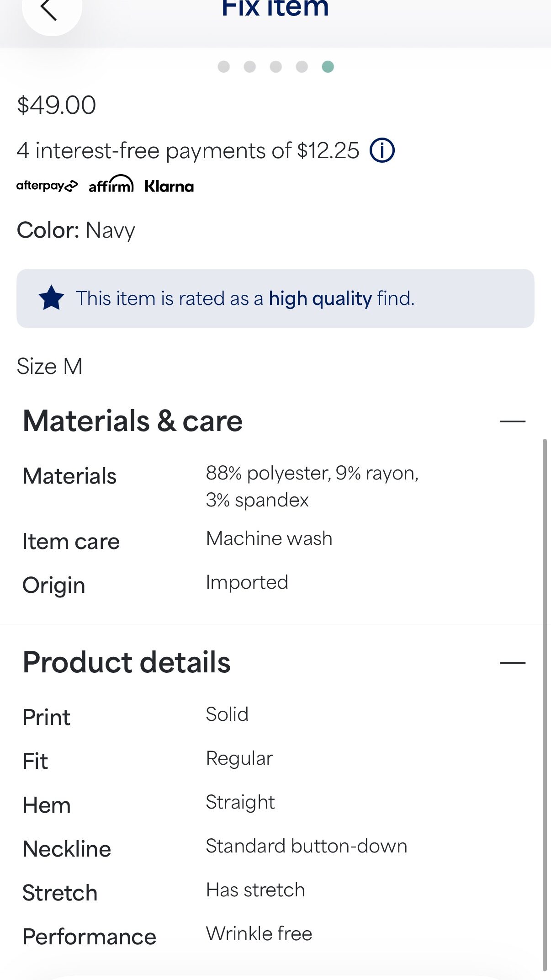Open payment info circle icon
The width and height of the screenshot is (551, 980).
click(x=382, y=150)
